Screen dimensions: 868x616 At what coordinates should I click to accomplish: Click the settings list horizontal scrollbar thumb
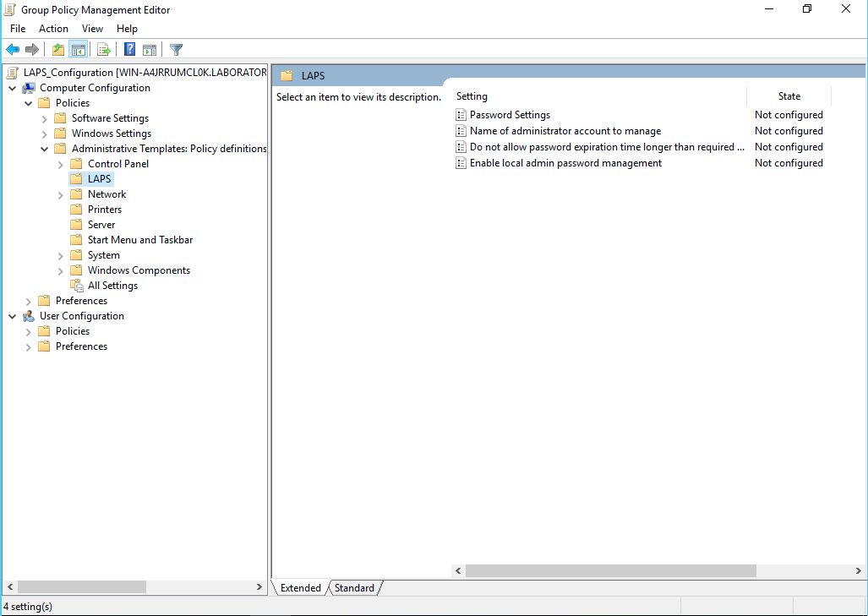tap(610, 570)
